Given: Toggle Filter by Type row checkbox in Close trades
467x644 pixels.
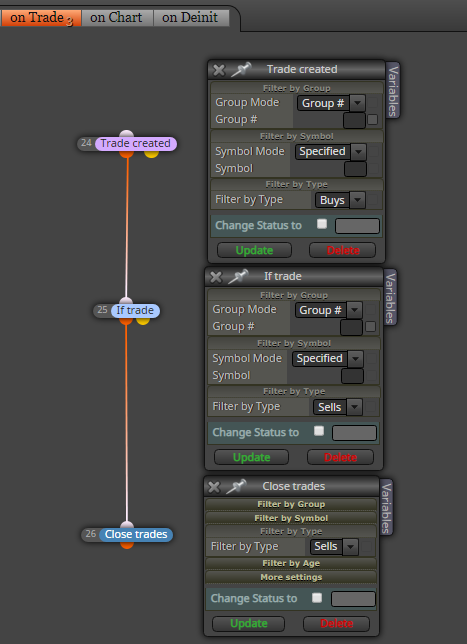Looking at the screenshot, I should (x=366, y=547).
